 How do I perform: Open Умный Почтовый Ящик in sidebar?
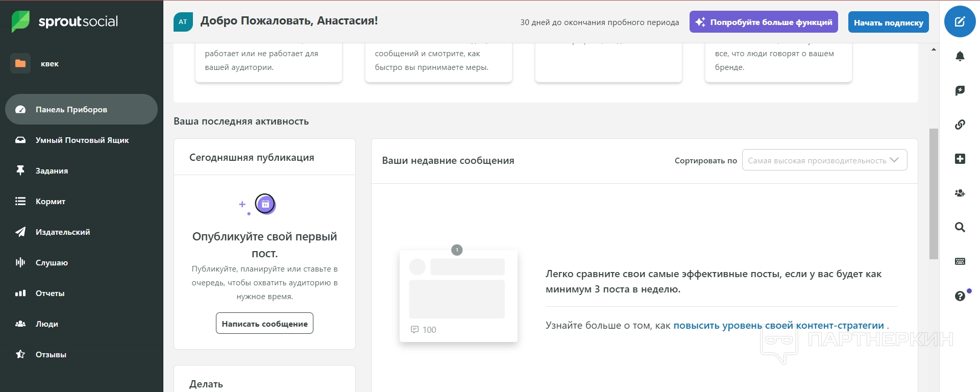[82, 140]
